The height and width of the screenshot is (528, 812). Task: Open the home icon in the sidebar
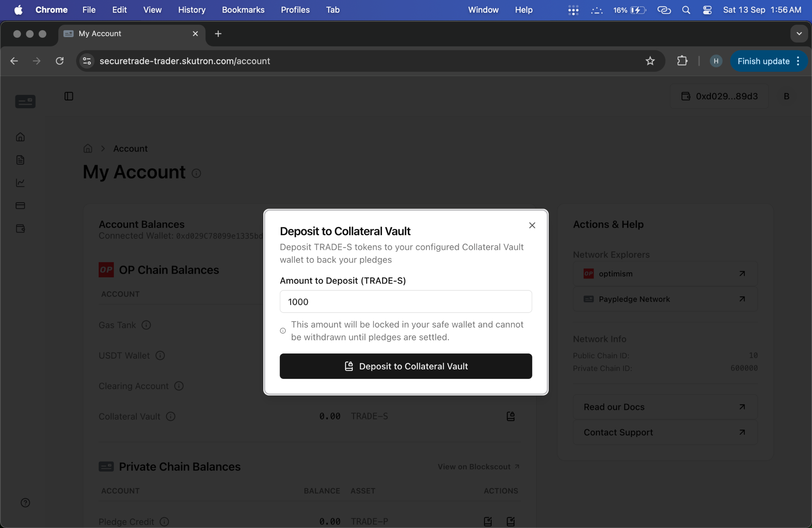coord(20,137)
